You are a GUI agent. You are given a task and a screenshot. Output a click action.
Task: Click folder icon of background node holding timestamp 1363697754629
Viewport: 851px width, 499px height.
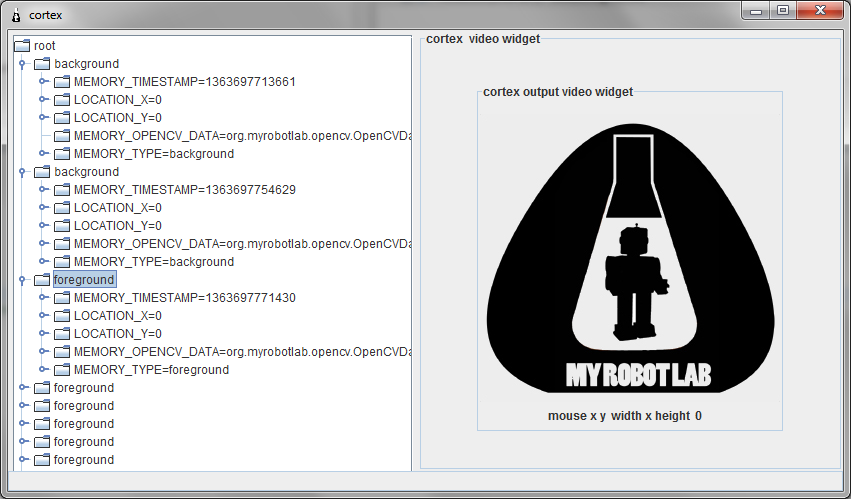pos(42,172)
